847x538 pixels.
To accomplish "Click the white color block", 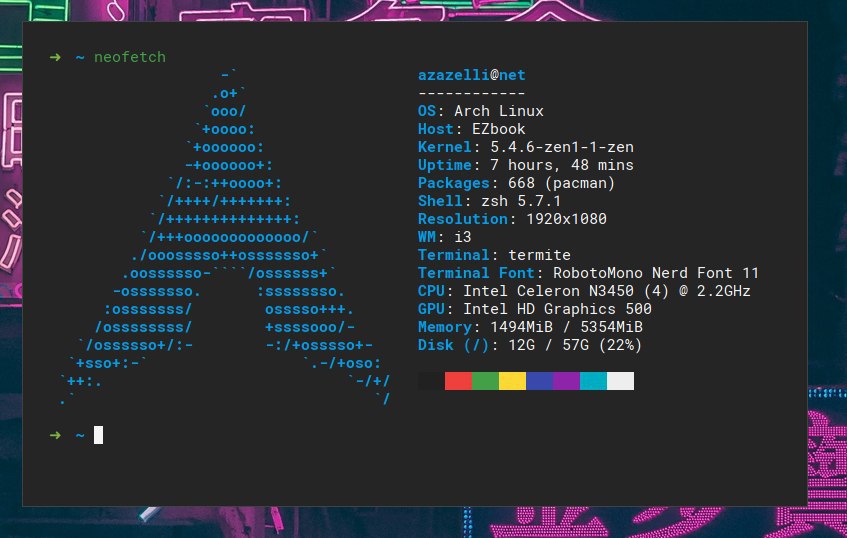I will tap(620, 381).
